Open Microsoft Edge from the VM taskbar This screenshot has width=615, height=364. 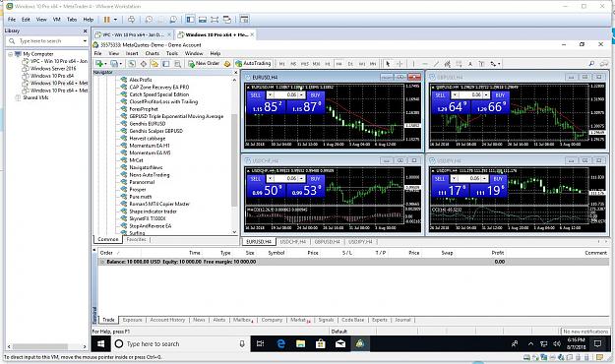tap(280, 344)
